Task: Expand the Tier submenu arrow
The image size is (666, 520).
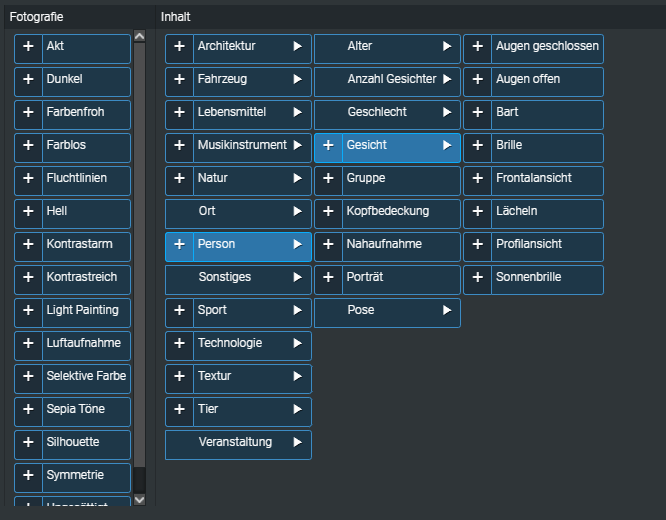Action: coord(297,411)
